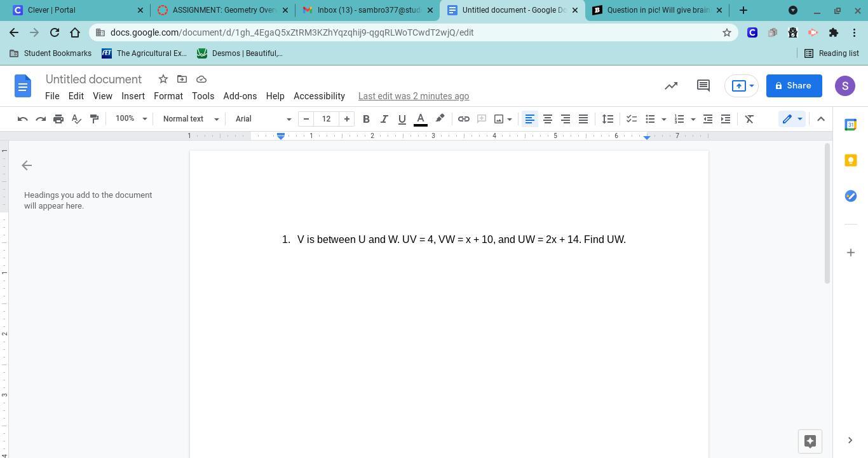Click the Print icon in toolbar
The height and width of the screenshot is (458, 868).
(58, 119)
